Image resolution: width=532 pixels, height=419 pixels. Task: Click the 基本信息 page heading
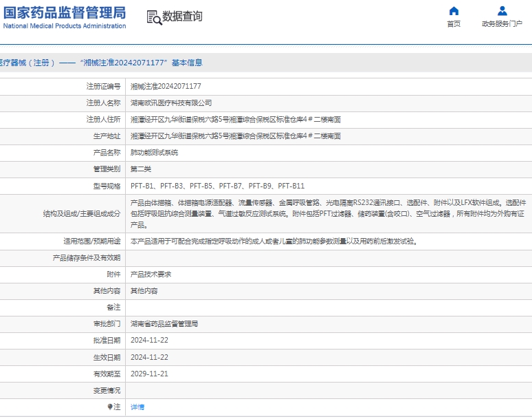click(187, 63)
